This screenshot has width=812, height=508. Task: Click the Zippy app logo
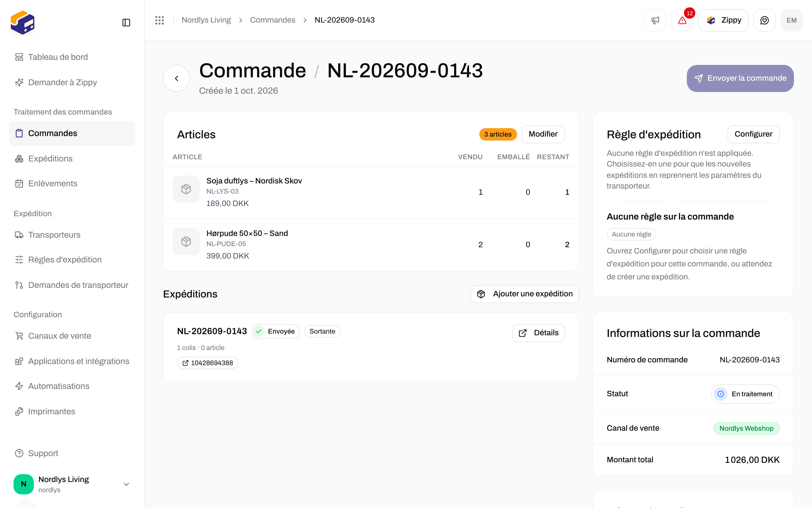(23, 23)
